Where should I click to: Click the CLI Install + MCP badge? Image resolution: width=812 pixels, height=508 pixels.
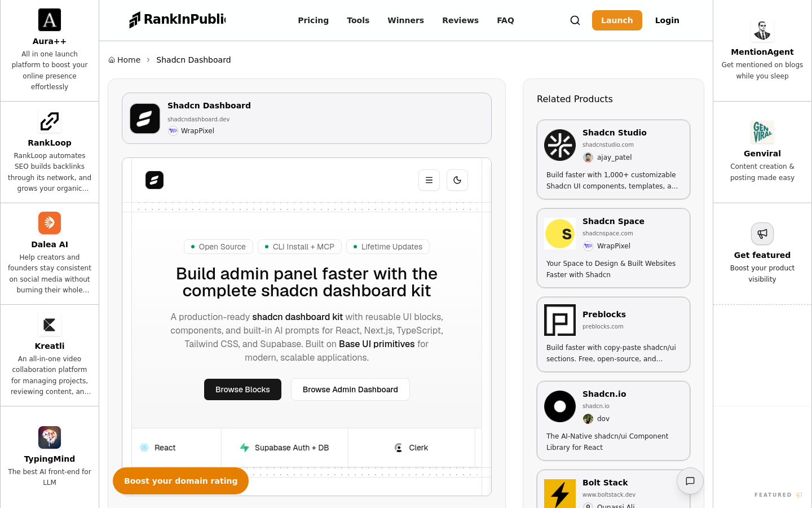coord(299,247)
